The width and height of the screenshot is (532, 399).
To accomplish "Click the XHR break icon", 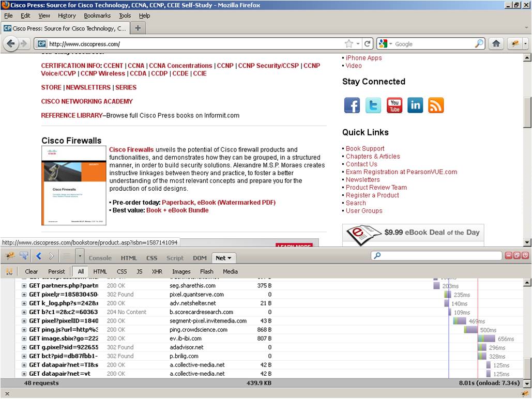I will (x=9, y=271).
